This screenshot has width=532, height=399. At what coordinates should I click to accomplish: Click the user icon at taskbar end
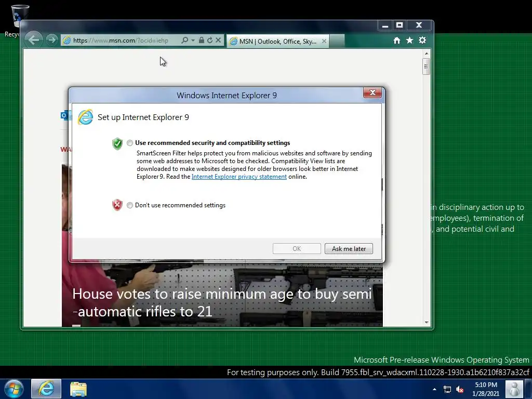pyautogui.click(x=514, y=389)
